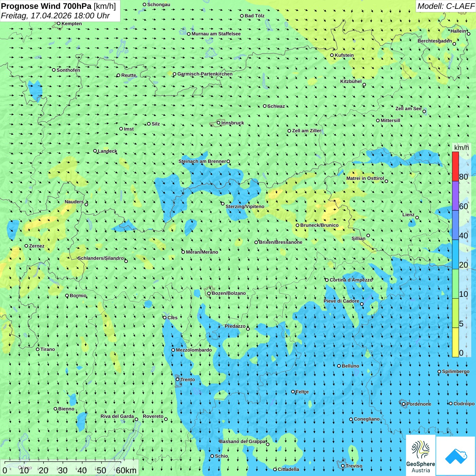The image size is (476, 476).
Task: Click the purple segment of the wind legend
Action: [x=455, y=196]
